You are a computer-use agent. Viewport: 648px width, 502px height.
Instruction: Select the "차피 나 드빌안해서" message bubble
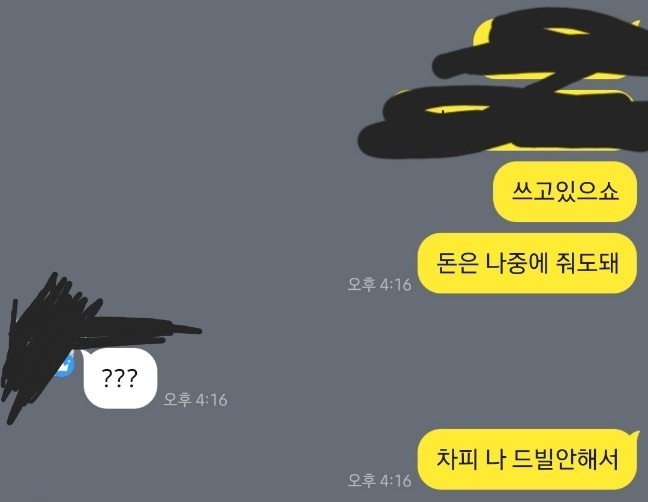527,459
